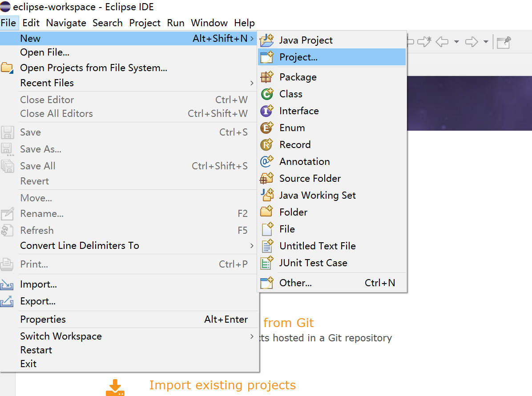This screenshot has width=532, height=396.
Task: Click the Other... wizard icon
Action: (x=267, y=283)
